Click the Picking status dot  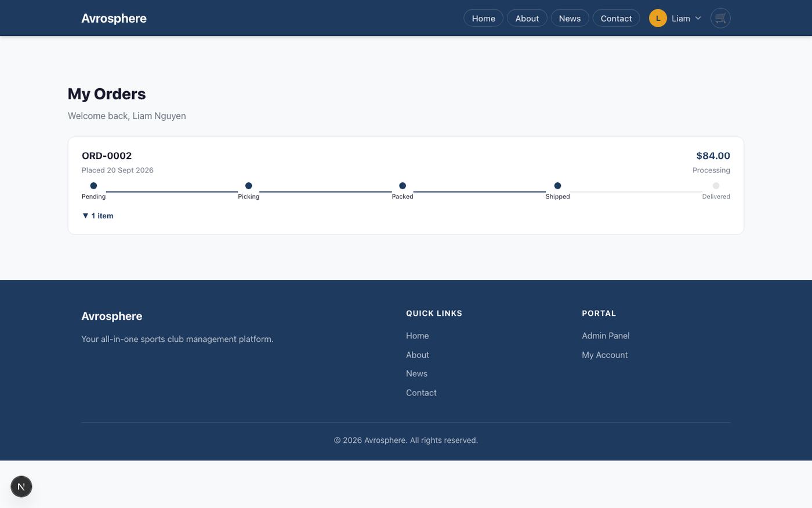click(249, 186)
